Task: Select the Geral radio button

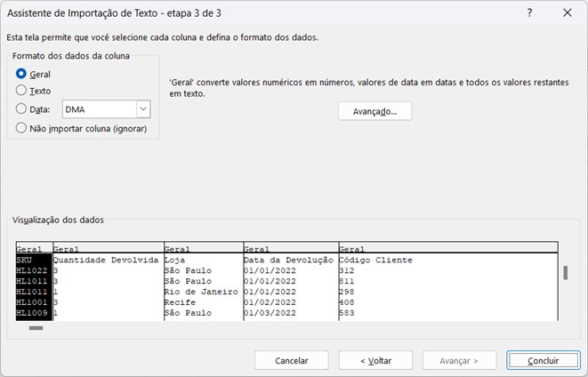Action: 22,74
